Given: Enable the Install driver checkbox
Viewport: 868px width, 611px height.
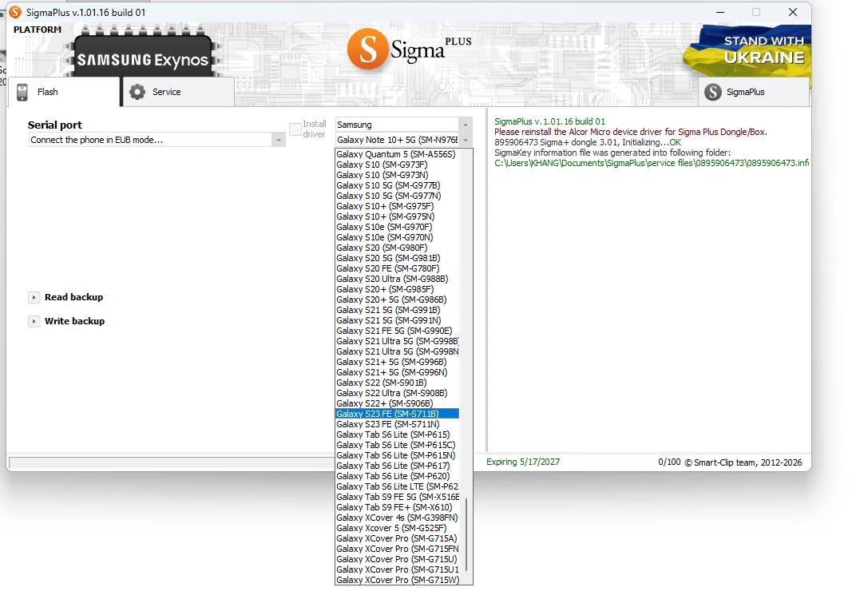Looking at the screenshot, I should pos(295,129).
